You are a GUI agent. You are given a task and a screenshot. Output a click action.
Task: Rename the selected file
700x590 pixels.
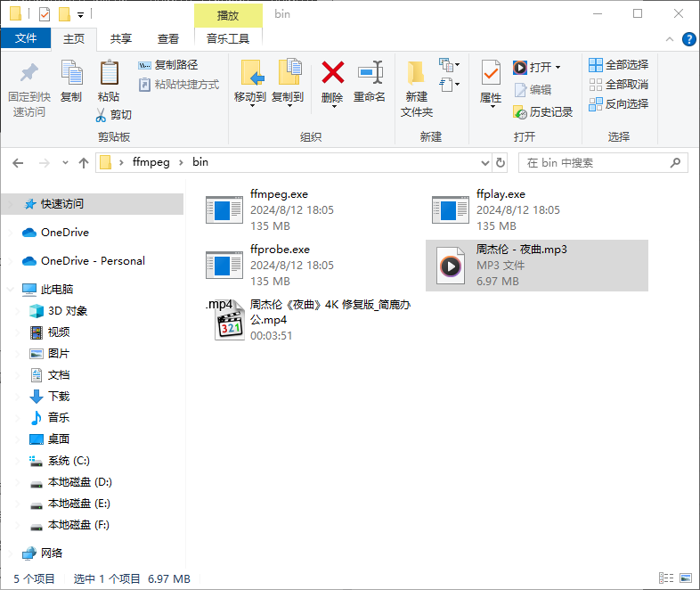coord(370,81)
